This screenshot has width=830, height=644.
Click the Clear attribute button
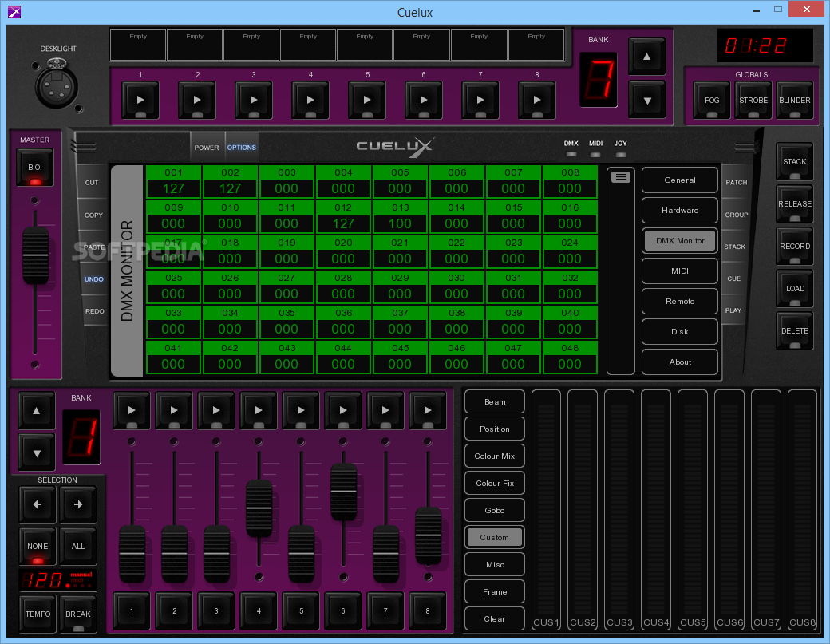click(x=494, y=618)
